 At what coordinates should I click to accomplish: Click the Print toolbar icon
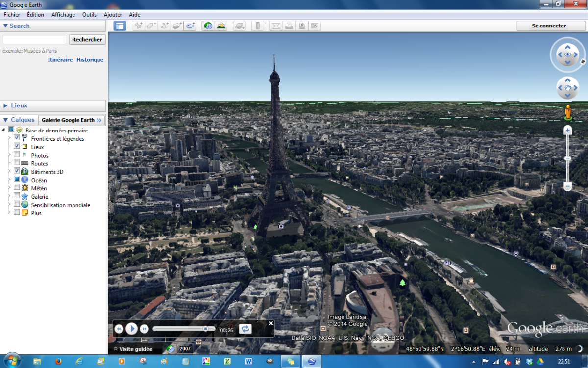[x=289, y=26]
